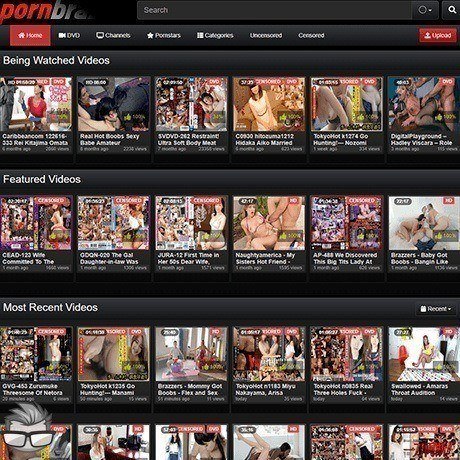Open the CEAD-123 featured video link
Screen dimensions: 460x460
[28, 258]
